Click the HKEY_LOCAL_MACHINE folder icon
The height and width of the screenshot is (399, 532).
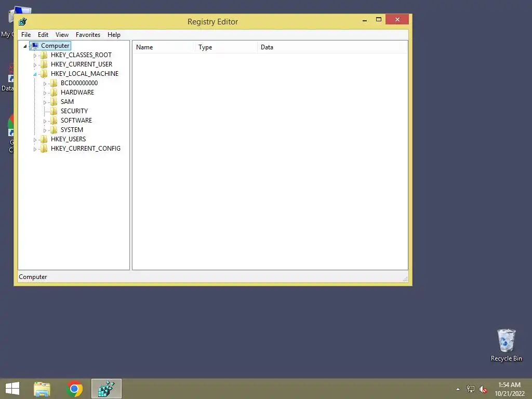[44, 74]
